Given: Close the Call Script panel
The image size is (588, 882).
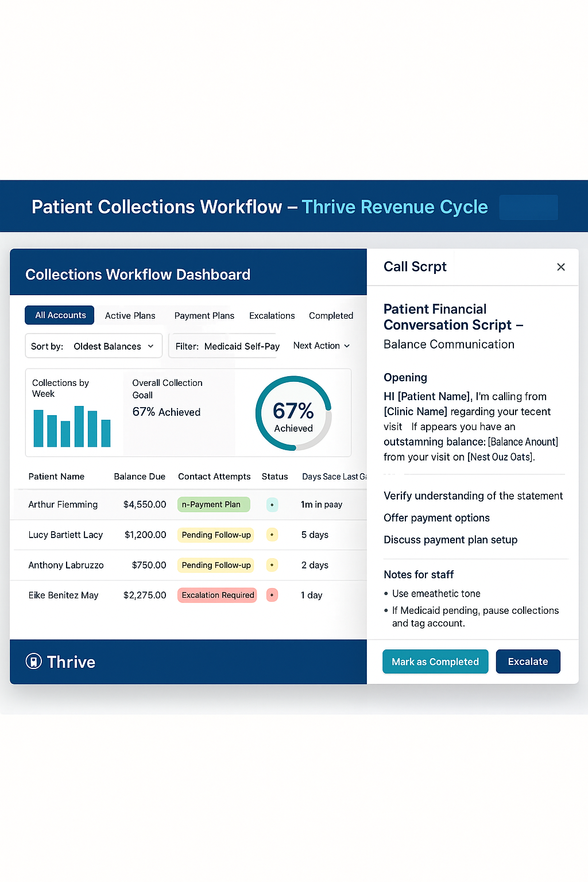Looking at the screenshot, I should pyautogui.click(x=561, y=267).
